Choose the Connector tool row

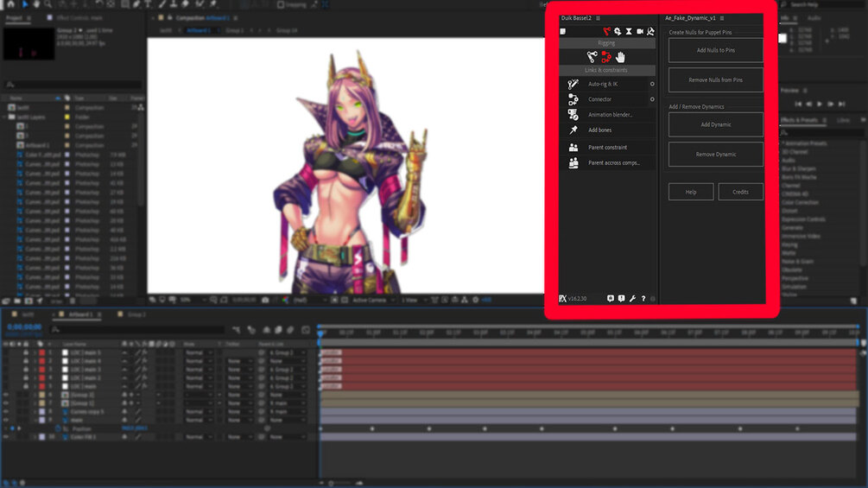(604, 99)
